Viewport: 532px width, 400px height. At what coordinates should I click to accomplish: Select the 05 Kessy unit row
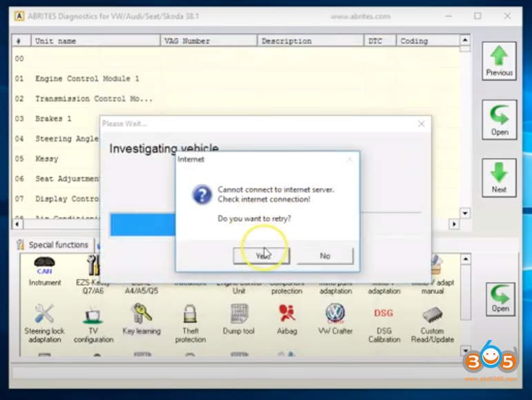56,159
